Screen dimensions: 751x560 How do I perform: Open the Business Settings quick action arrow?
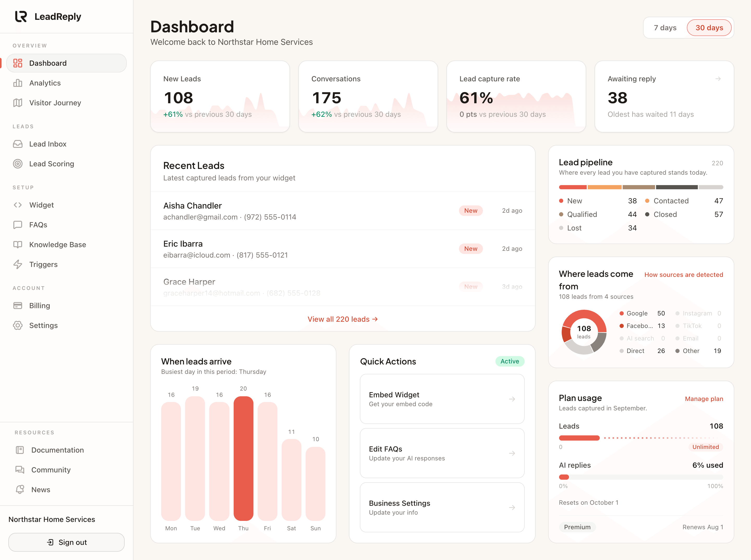pyautogui.click(x=512, y=507)
